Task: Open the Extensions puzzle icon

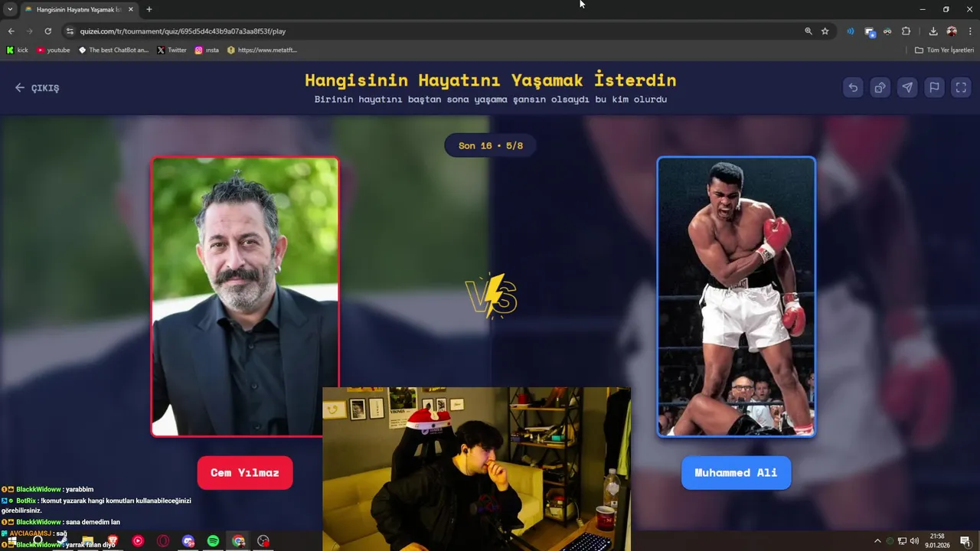Action: coord(906,31)
